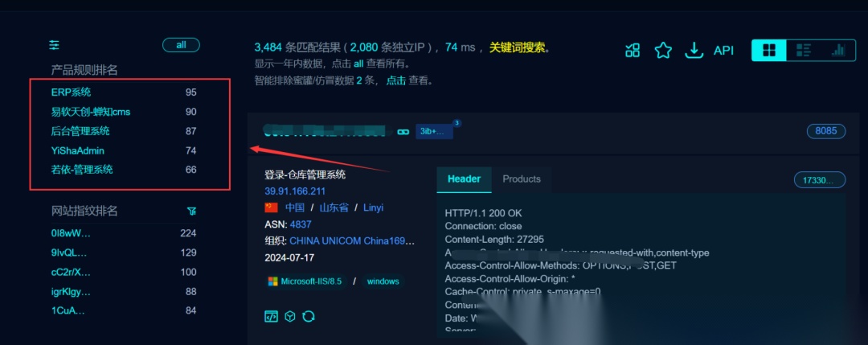Click the 中国 country link
This screenshot has height=345, width=868.
tap(294, 207)
